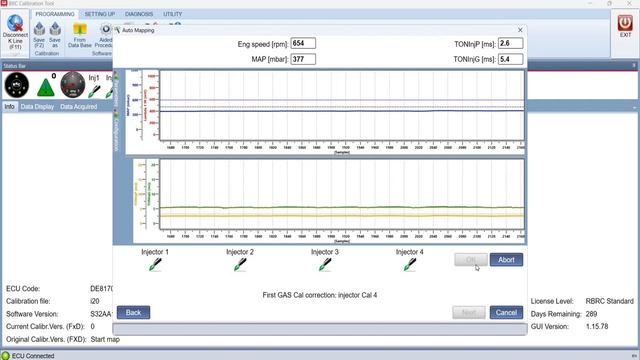Image resolution: width=640 pixels, height=360 pixels.
Task: Click the 'ECU Code:' label
Action: click(23, 289)
